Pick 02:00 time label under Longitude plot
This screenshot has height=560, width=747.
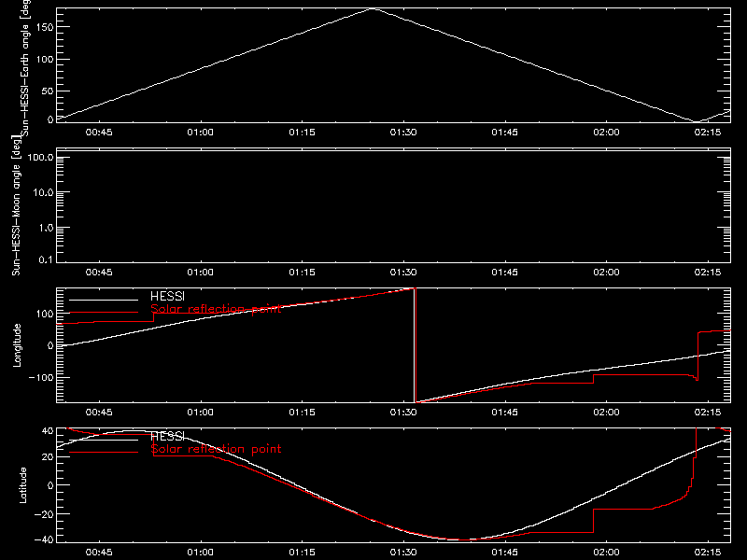tap(606, 412)
